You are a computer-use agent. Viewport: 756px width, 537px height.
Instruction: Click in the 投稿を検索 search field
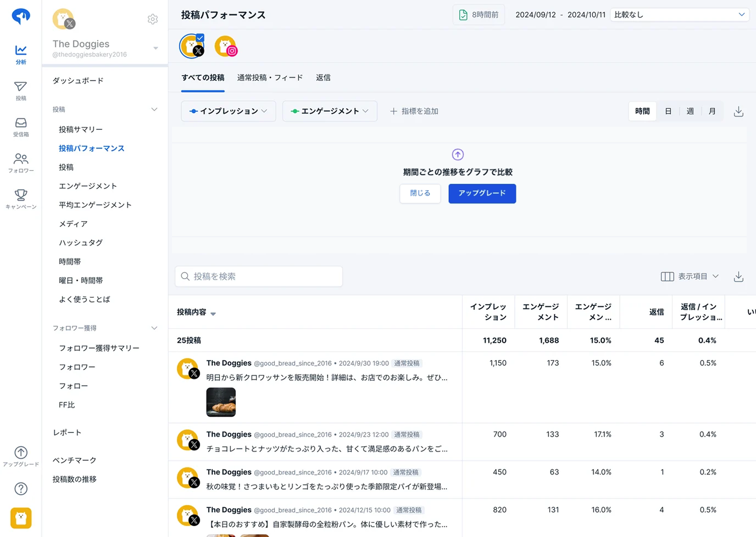259,276
